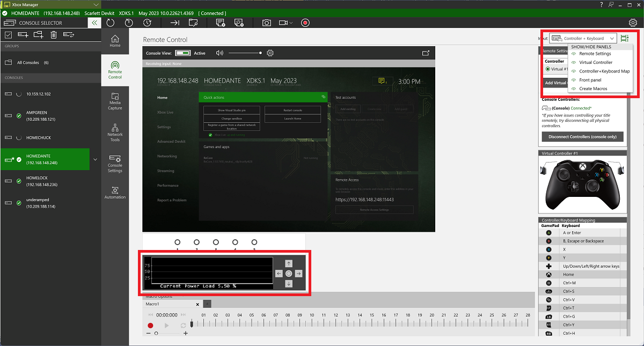Collapse the Console Selector panel
This screenshot has height=346, width=644.
pos(94,23)
